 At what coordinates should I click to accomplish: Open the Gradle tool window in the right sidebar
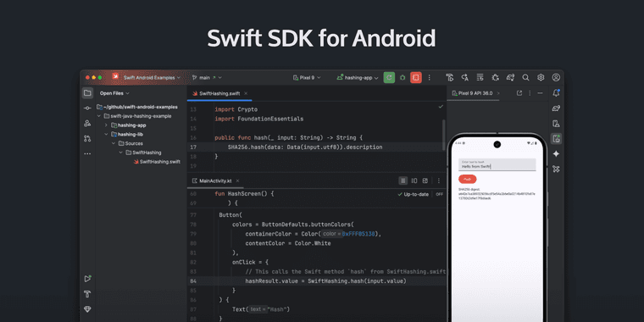(x=556, y=108)
